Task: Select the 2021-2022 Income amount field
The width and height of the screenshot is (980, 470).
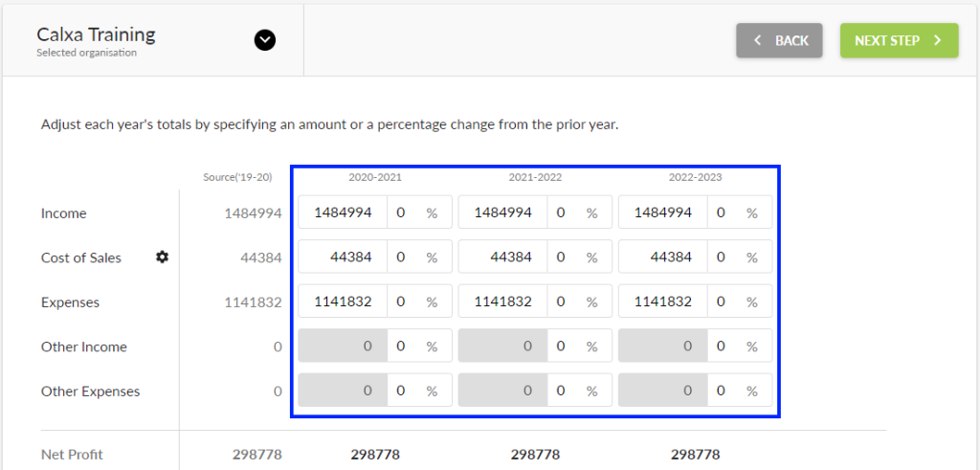Action: (502, 213)
